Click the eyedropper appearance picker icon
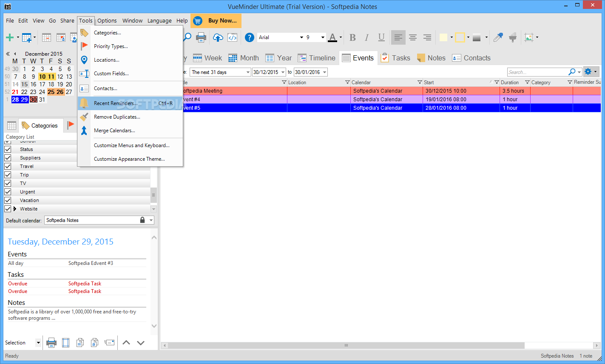Screen dimensions: 605x364 pos(498,37)
